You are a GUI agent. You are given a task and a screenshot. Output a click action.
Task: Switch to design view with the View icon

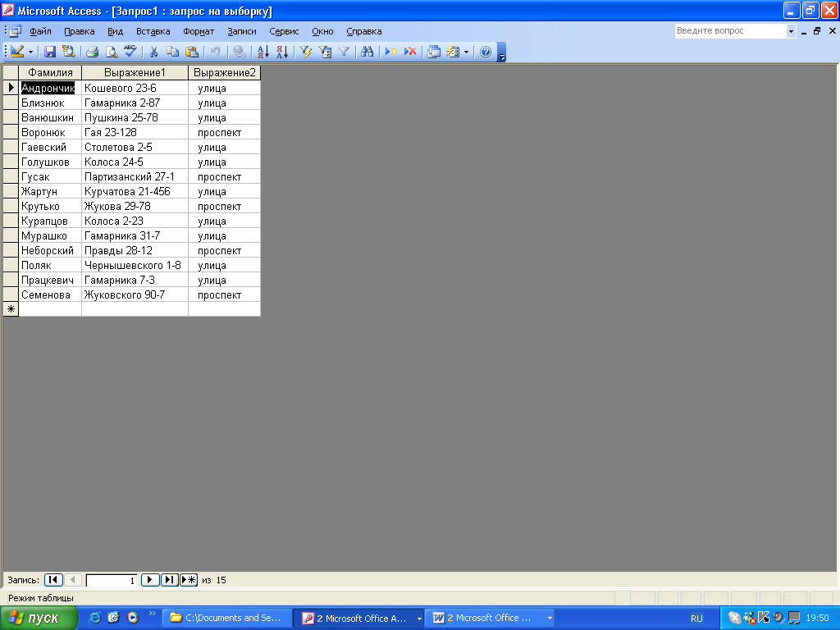17,52
